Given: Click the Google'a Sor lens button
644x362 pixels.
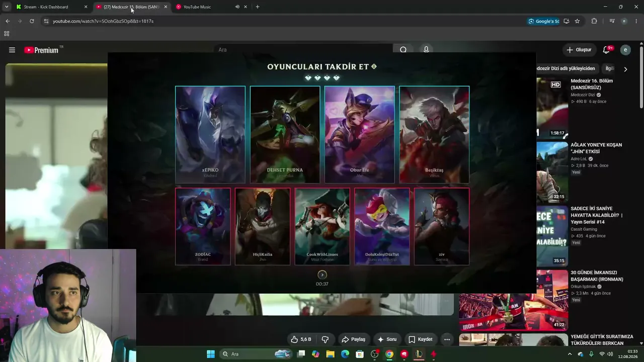Looking at the screenshot, I should coord(544,21).
